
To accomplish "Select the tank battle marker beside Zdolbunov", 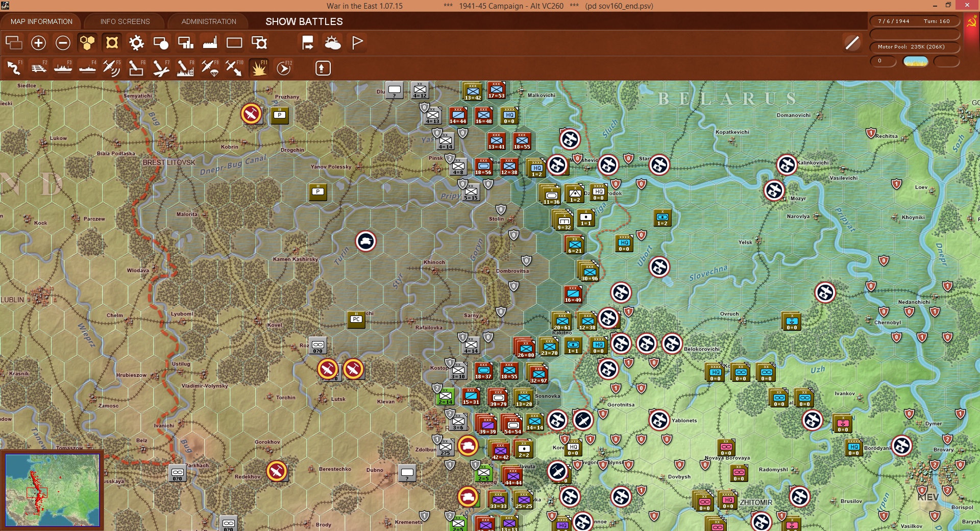I will pyautogui.click(x=468, y=446).
